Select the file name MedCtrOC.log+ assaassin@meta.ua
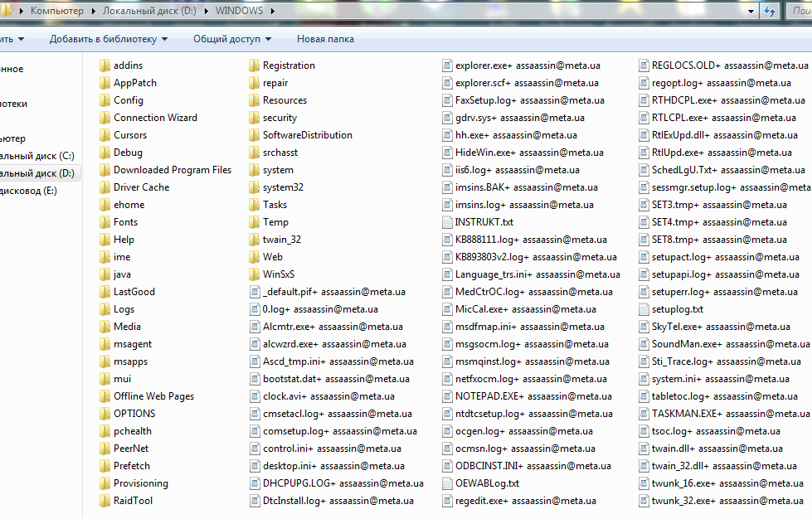The width and height of the screenshot is (812, 519). point(534,292)
